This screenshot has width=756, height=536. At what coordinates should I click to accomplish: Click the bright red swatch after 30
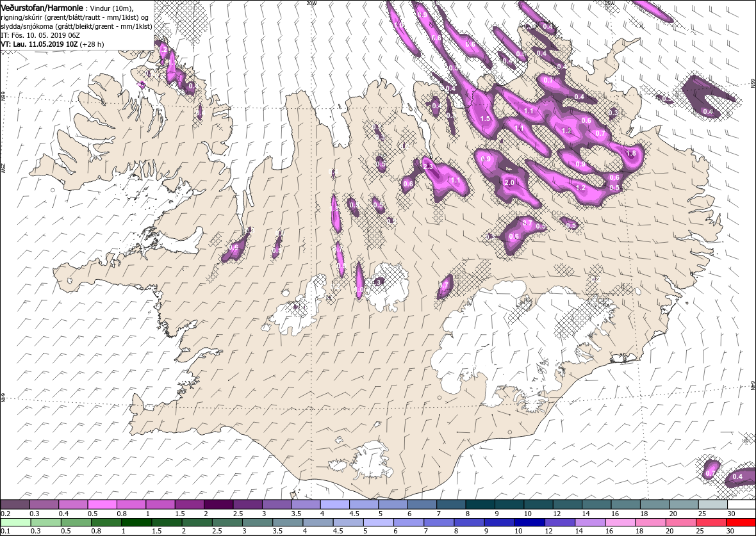pyautogui.click(x=741, y=523)
